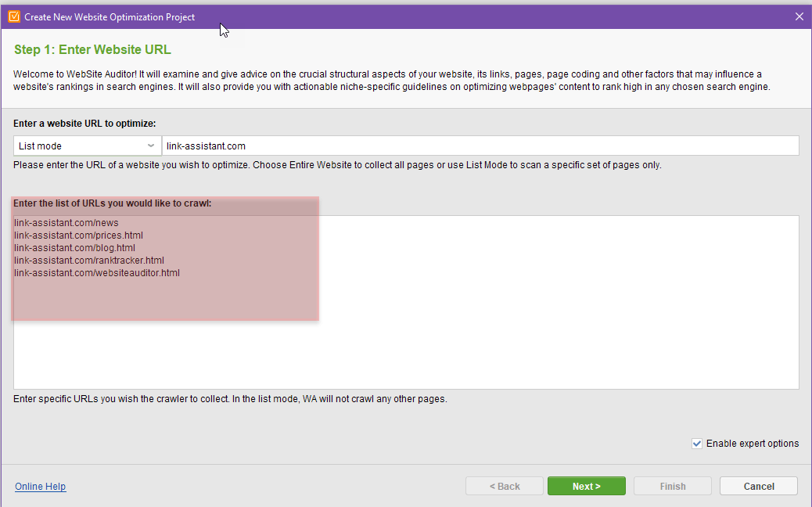The height and width of the screenshot is (507, 812).
Task: Toggle the Enable expert options checkbox
Action: (697, 444)
